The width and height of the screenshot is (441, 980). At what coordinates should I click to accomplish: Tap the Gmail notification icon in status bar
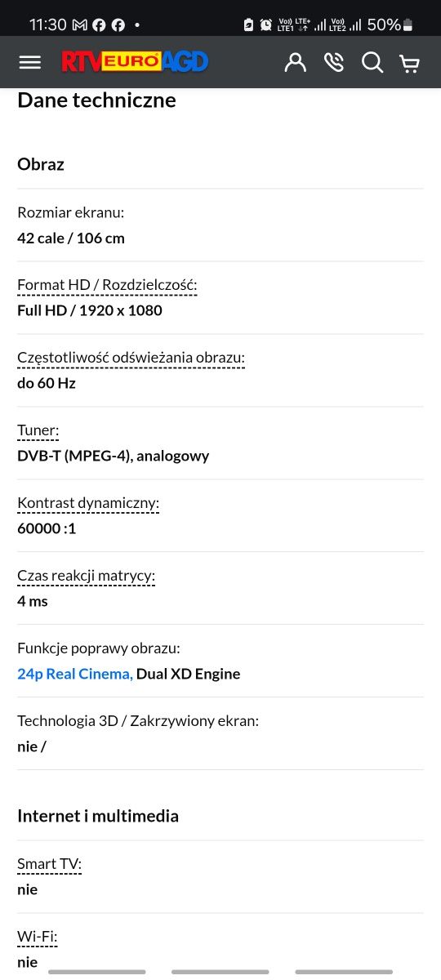(80, 25)
